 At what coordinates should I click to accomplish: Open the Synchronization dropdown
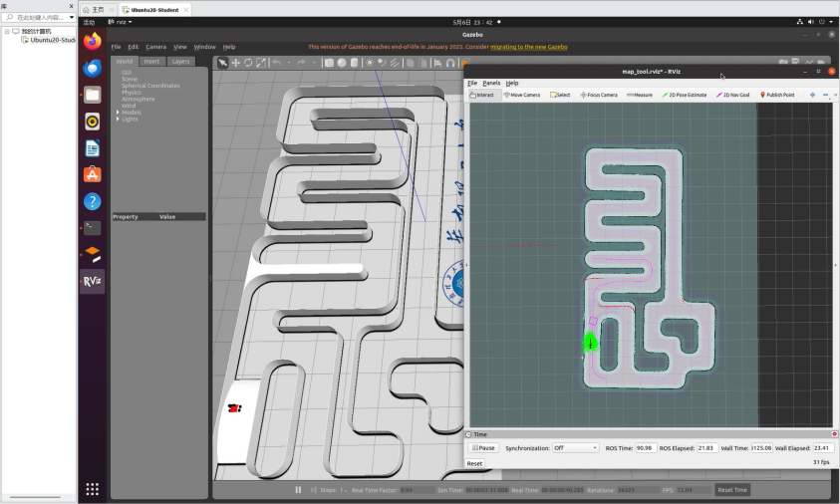[x=575, y=448]
